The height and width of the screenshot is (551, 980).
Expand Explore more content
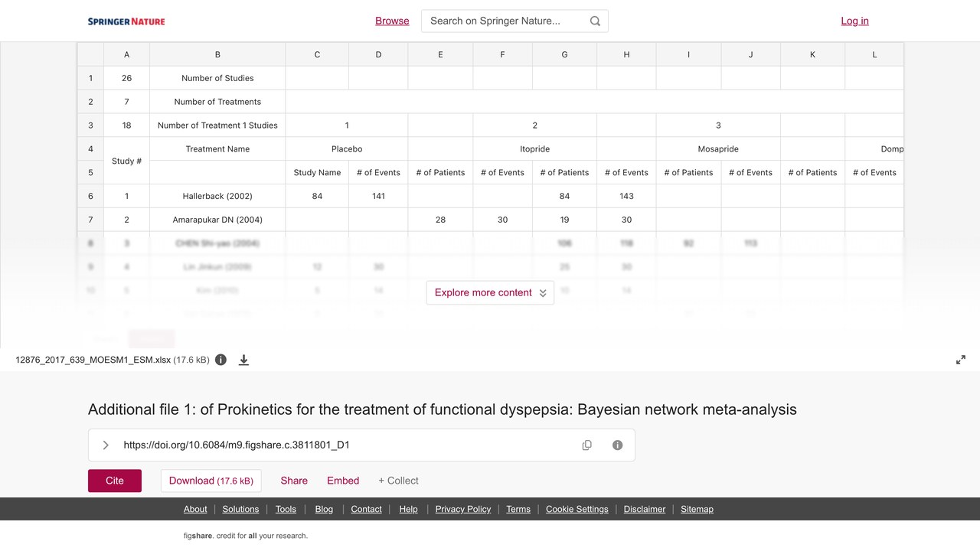click(490, 292)
